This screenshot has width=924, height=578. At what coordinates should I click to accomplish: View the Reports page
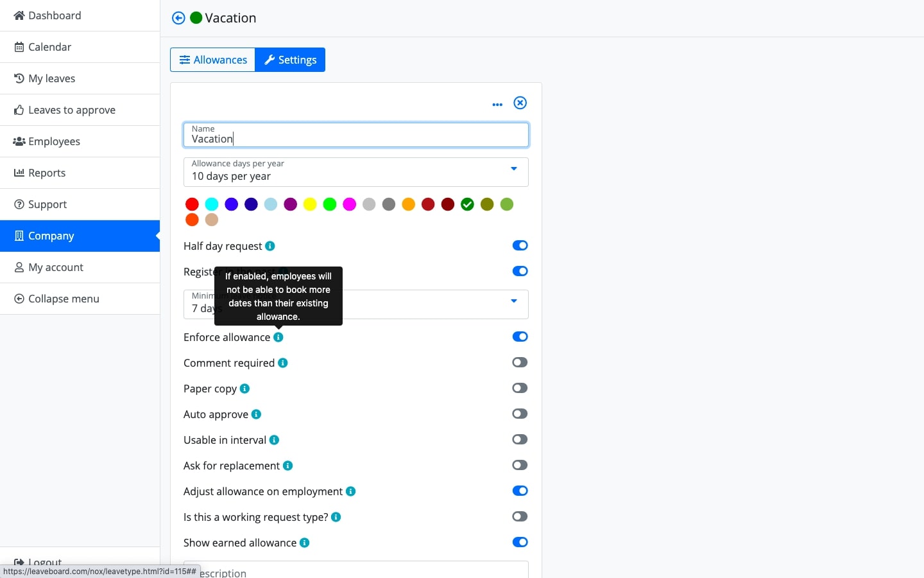[x=47, y=173]
